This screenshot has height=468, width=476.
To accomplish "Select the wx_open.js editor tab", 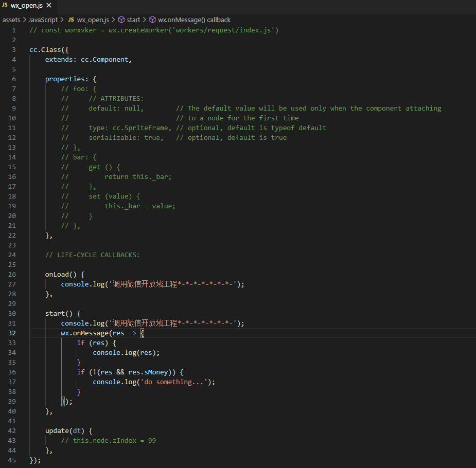I will pos(26,5).
